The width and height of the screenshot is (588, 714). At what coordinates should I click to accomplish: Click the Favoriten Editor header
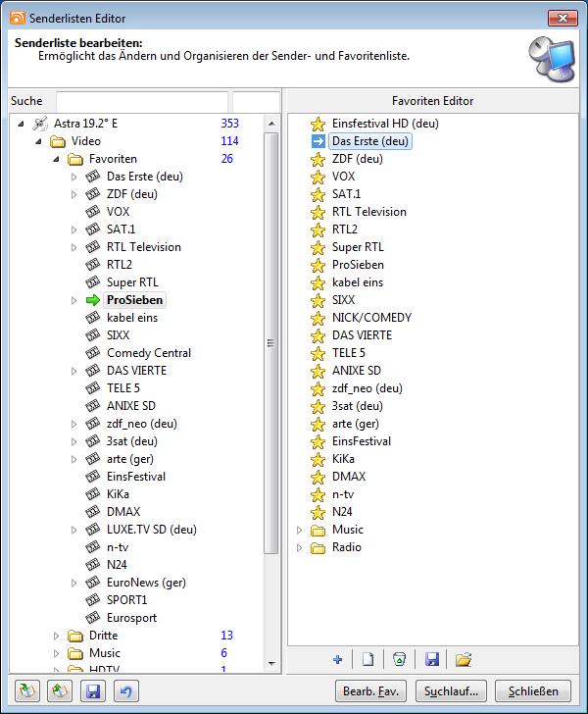(433, 101)
